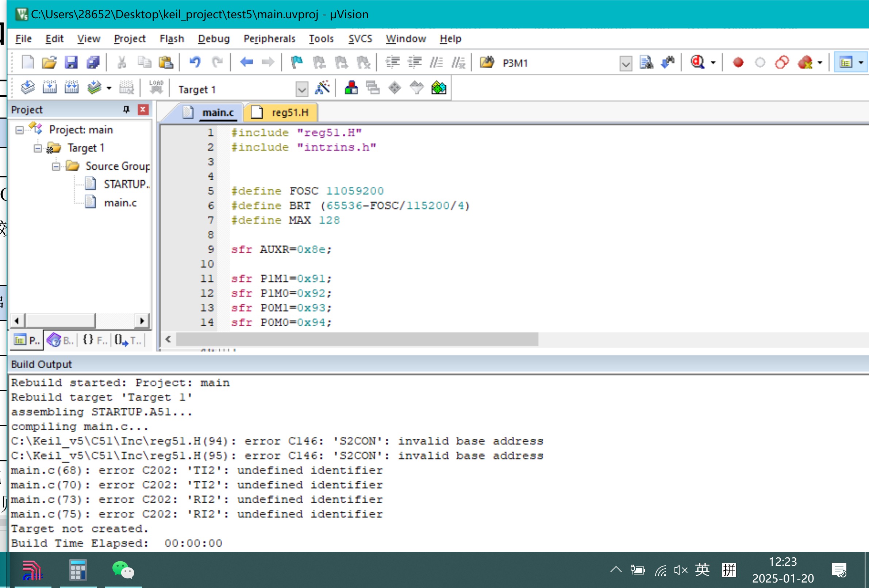This screenshot has height=588, width=869.
Task: Redo the last edit
Action: tap(217, 62)
